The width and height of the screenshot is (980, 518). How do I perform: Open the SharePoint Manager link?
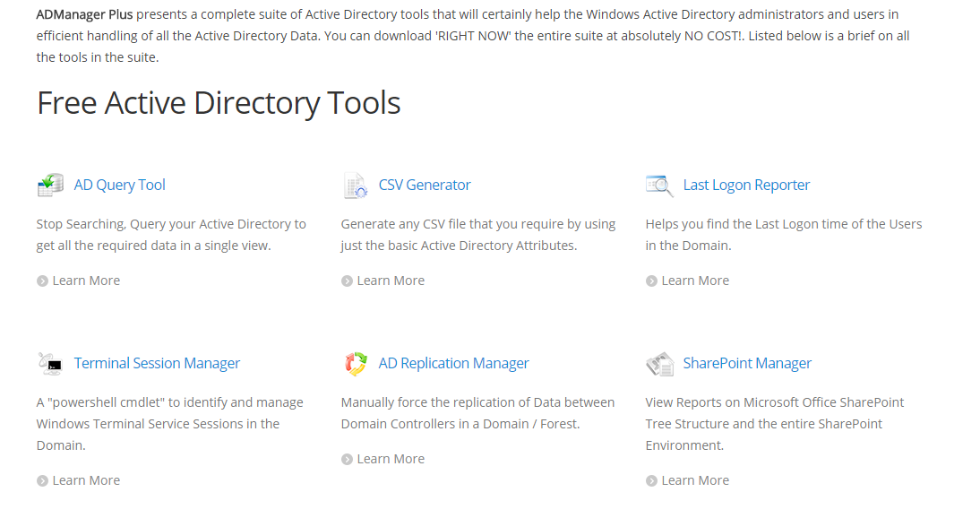[x=747, y=364]
